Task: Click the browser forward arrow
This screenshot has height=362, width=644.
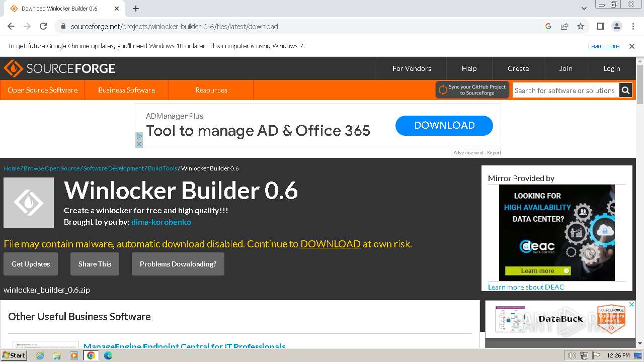Action: pos(27,26)
